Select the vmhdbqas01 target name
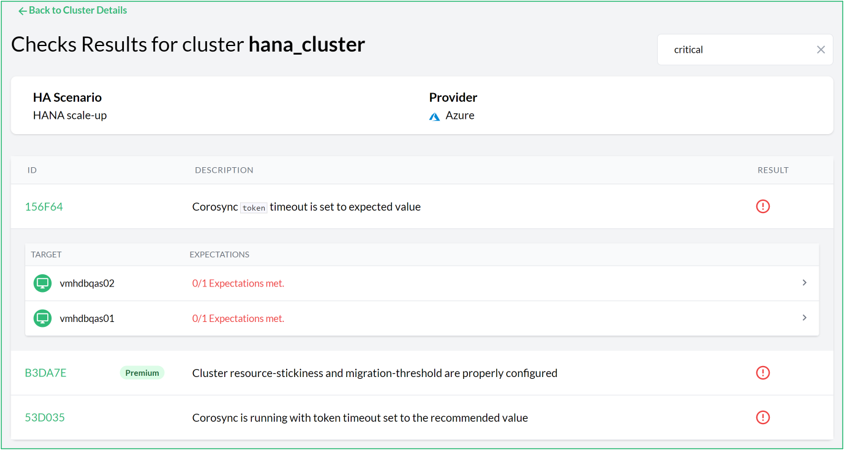Screen dimensions: 844x450 pyautogui.click(x=87, y=318)
